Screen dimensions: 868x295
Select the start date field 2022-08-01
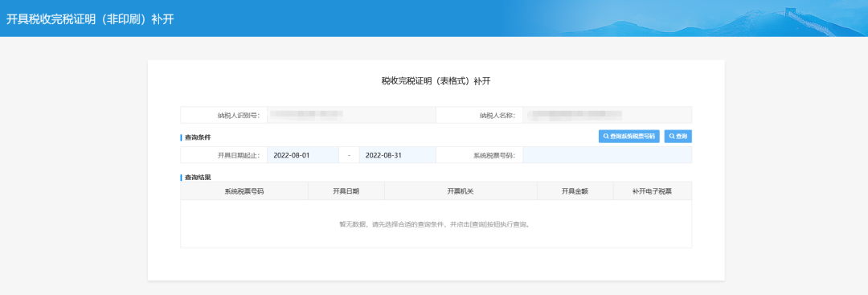tap(303, 155)
